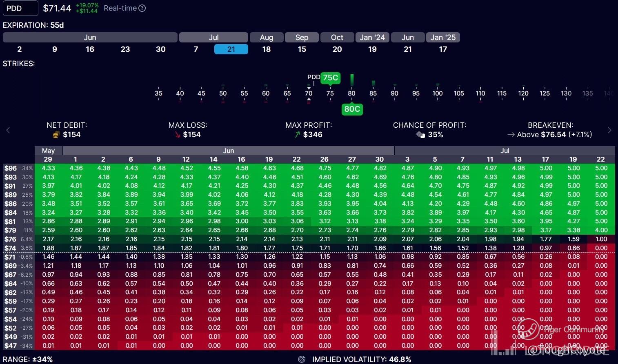Click the EXPIRATION: 55d label
Viewport: 618px width, 364px height.
pos(33,25)
